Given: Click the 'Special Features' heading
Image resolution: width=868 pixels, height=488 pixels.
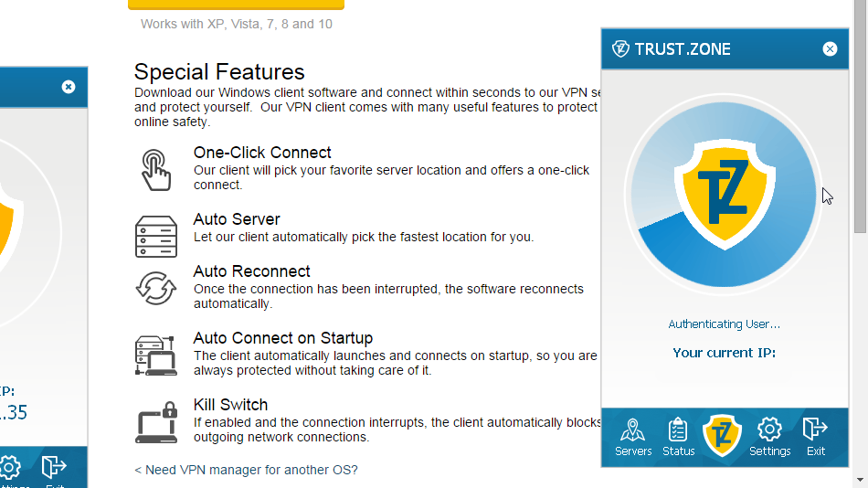Looking at the screenshot, I should (219, 72).
